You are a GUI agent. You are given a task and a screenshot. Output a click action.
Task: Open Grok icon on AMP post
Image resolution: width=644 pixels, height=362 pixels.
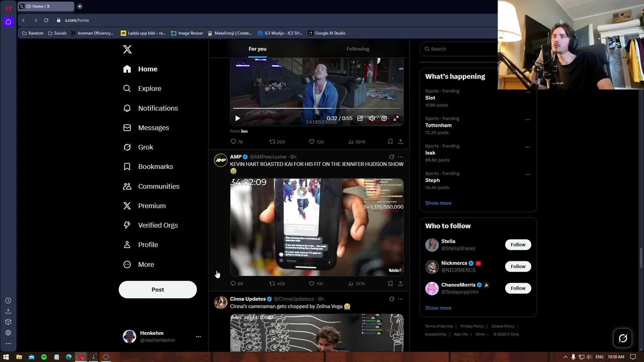[391, 157]
